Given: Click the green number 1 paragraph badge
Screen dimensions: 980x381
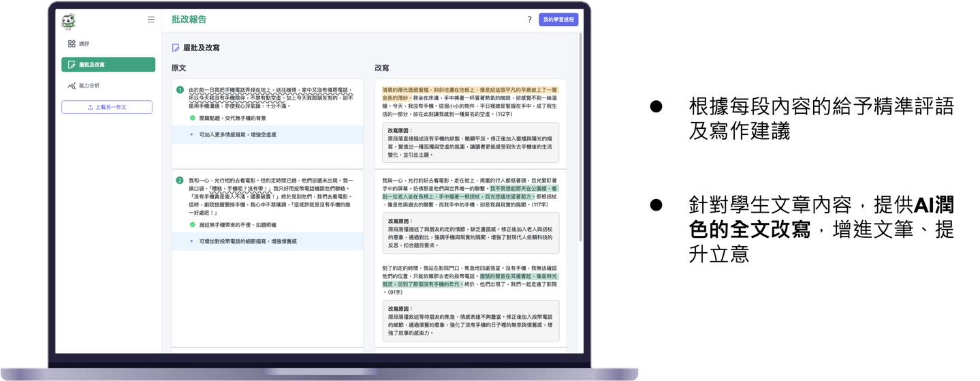Looking at the screenshot, I should 180,90.
